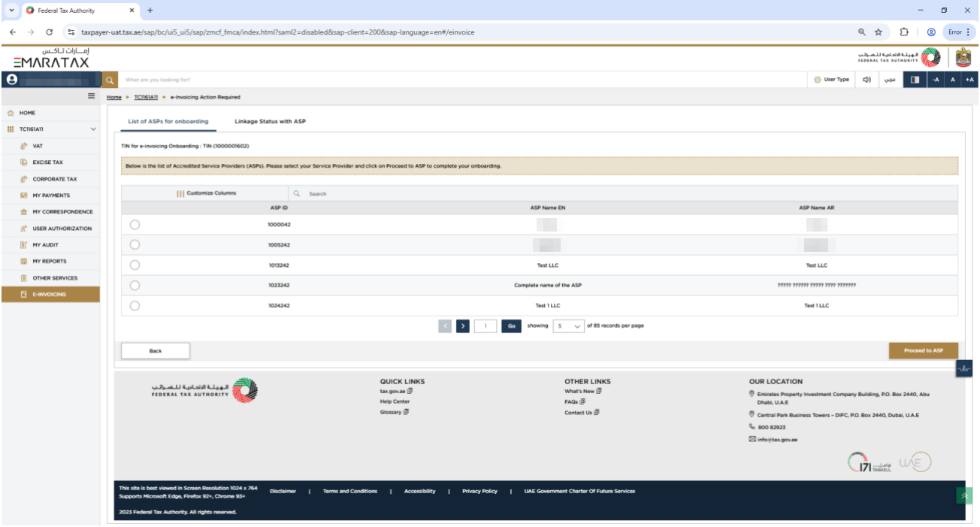The width and height of the screenshot is (980, 527).
Task: Click the Back button
Action: click(156, 350)
